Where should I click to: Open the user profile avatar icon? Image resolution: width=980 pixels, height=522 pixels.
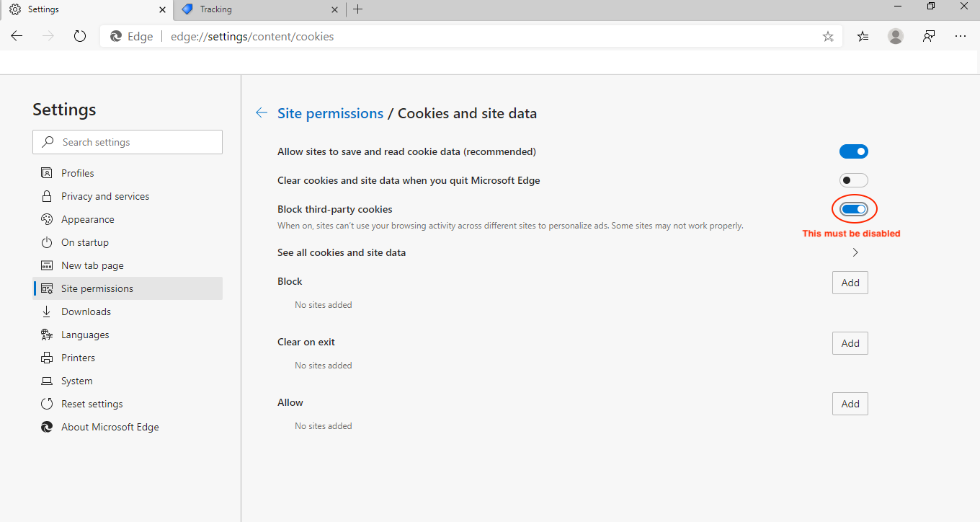click(896, 36)
